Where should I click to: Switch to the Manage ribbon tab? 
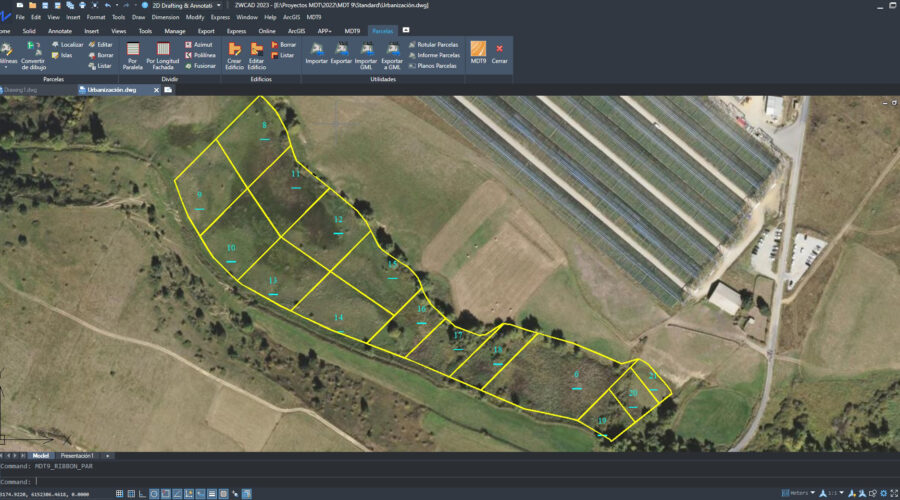pyautogui.click(x=174, y=31)
